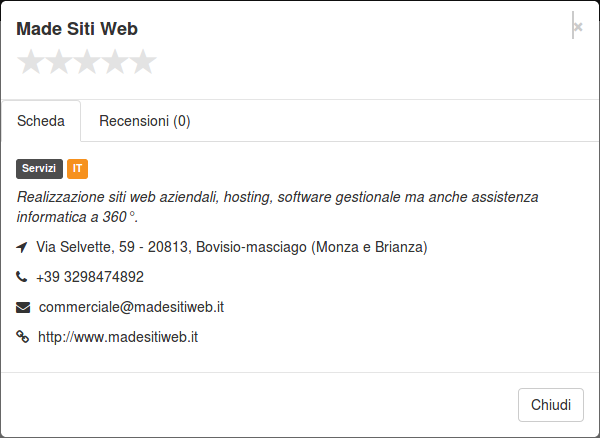Click the location arrow icon
Screen dimensions: 600x438
pyautogui.click(x=22, y=247)
